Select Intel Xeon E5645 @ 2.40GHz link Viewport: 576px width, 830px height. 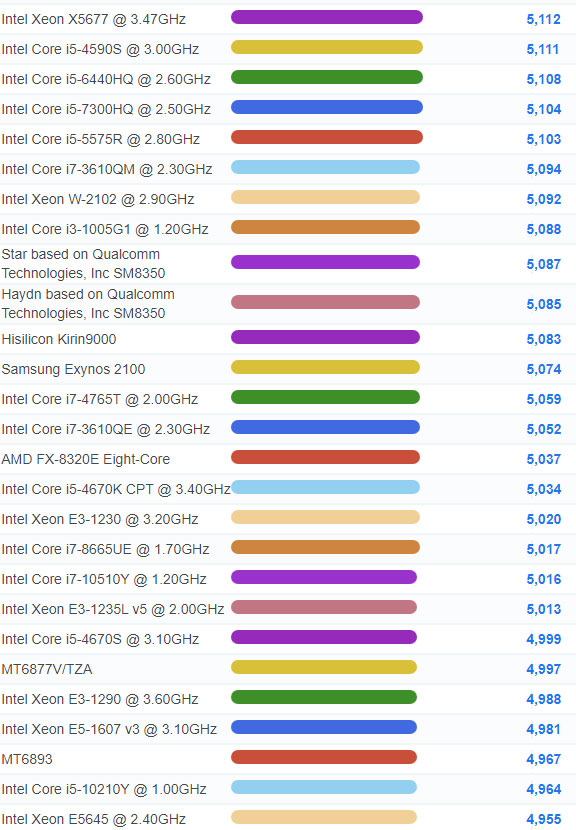(x=94, y=819)
